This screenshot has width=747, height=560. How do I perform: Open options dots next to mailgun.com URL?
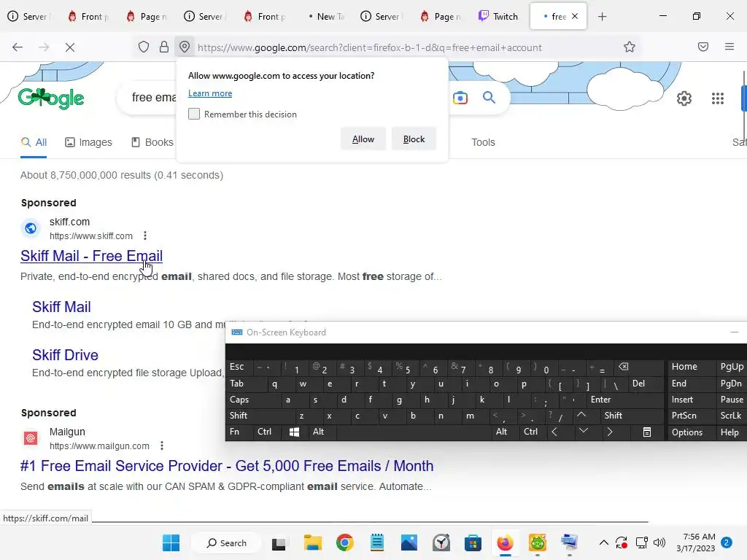click(162, 446)
